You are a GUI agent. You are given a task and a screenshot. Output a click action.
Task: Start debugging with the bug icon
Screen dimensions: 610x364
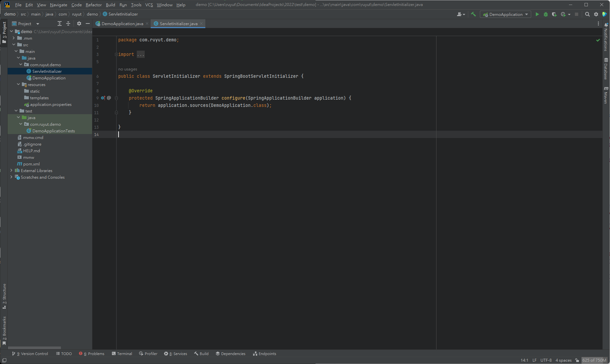click(x=546, y=14)
